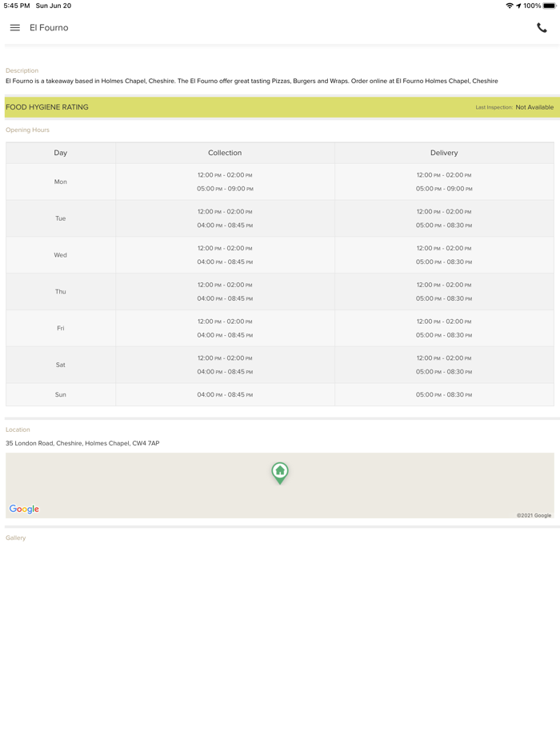Screen dimensions: 560x747
Task: Tap the 5:45 PM clock in status bar
Action: pyautogui.click(x=17, y=6)
